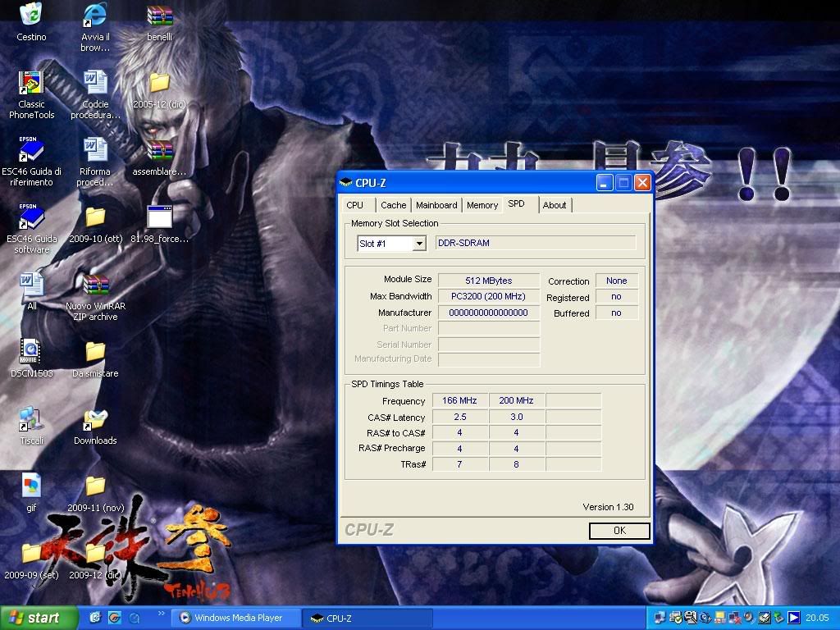The image size is (840, 630).
Task: Click the empty Part Number field
Action: (489, 328)
